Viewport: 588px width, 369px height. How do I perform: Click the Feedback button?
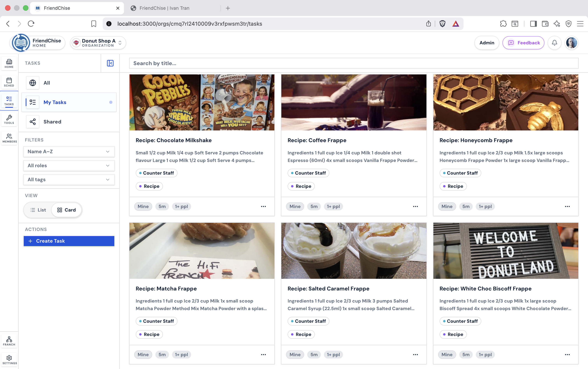(x=523, y=43)
